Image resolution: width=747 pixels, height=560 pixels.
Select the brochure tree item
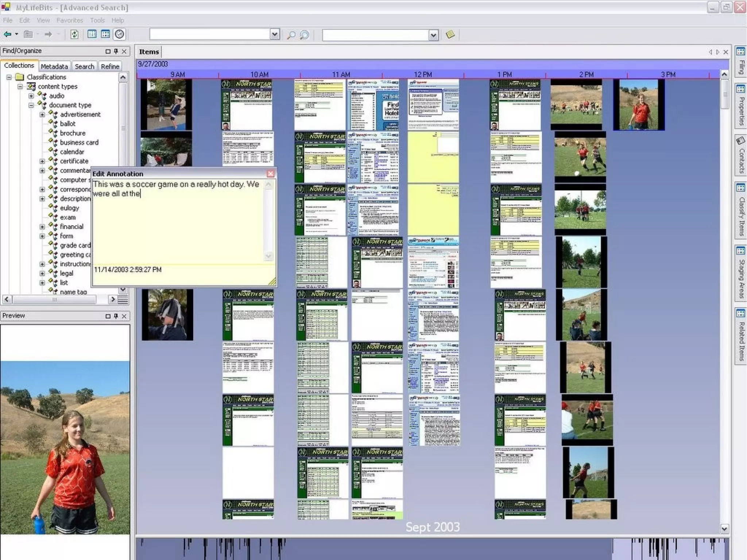click(73, 133)
